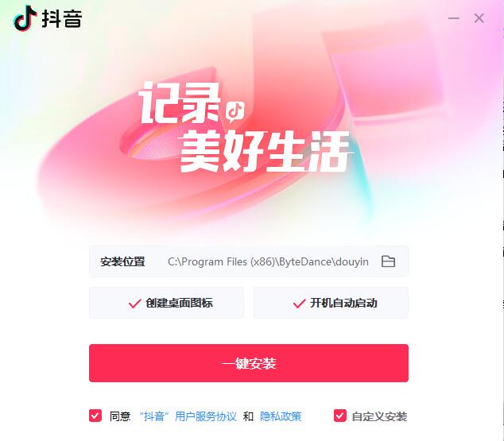504x441 pixels.
Task: Click the red checkmark before 开机自动启动
Action: click(299, 304)
